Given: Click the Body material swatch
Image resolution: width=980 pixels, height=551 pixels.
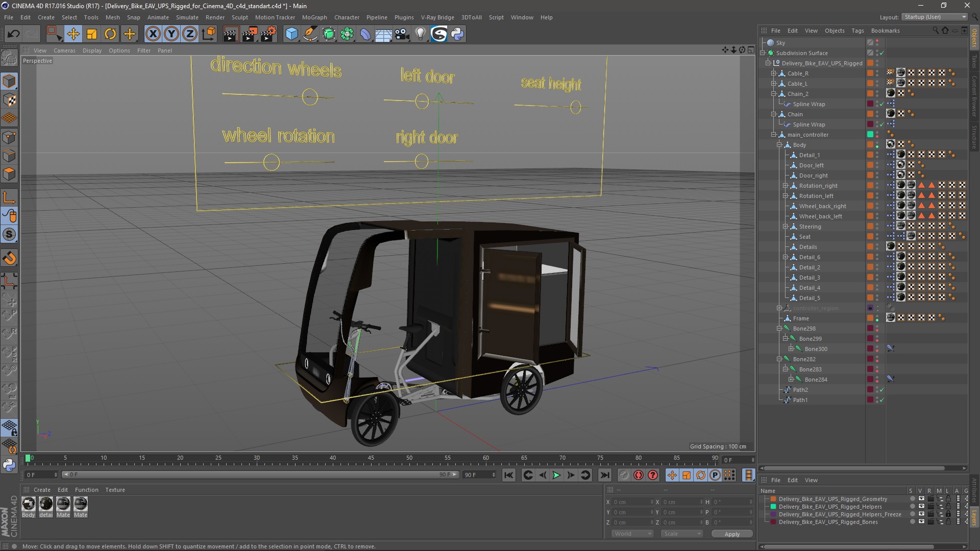Looking at the screenshot, I should (x=29, y=504).
